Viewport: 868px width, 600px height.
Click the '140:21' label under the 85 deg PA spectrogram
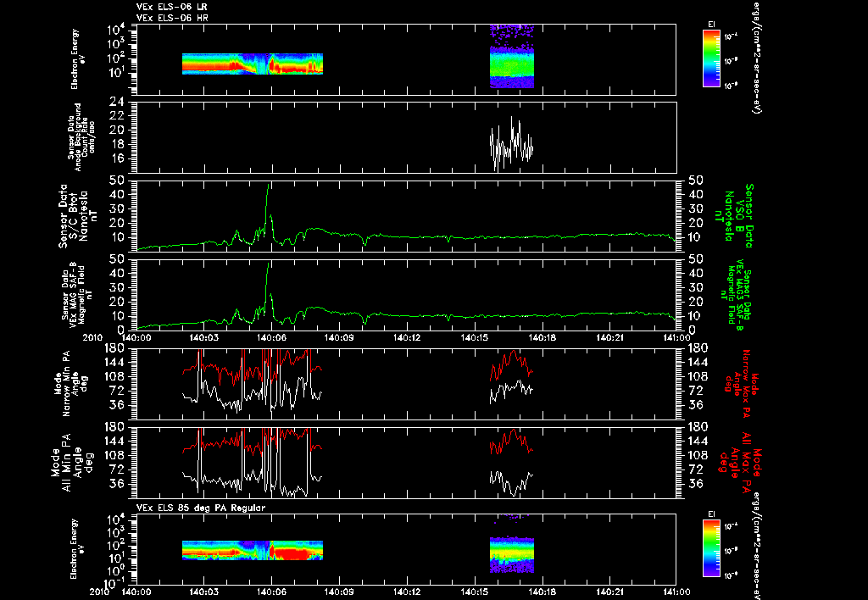[x=609, y=592]
